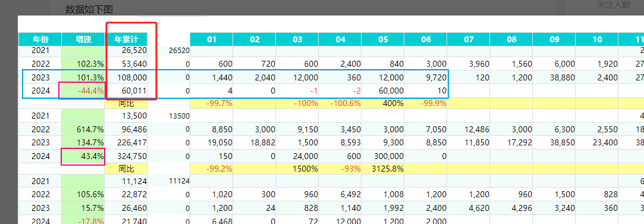The height and width of the screenshot is (224, 644).
Task: Select the 38,880 cell under month 09
Action: [554, 77]
